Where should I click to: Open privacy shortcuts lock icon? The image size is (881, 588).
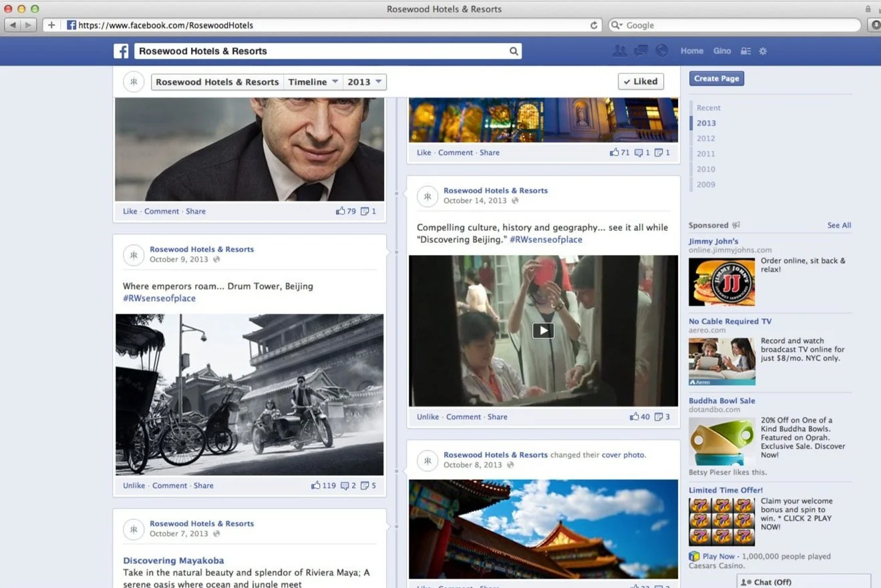tap(746, 51)
